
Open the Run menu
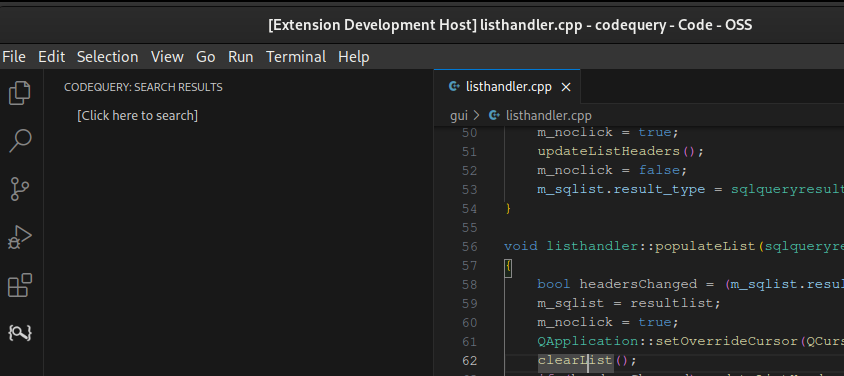[x=241, y=56]
